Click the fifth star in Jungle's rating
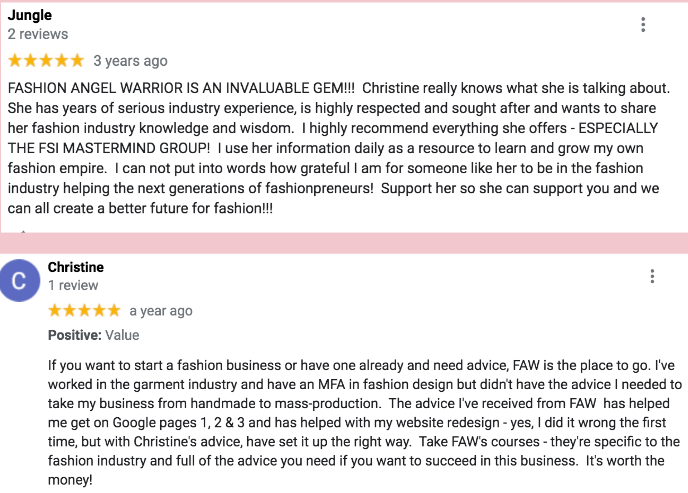 (77, 61)
